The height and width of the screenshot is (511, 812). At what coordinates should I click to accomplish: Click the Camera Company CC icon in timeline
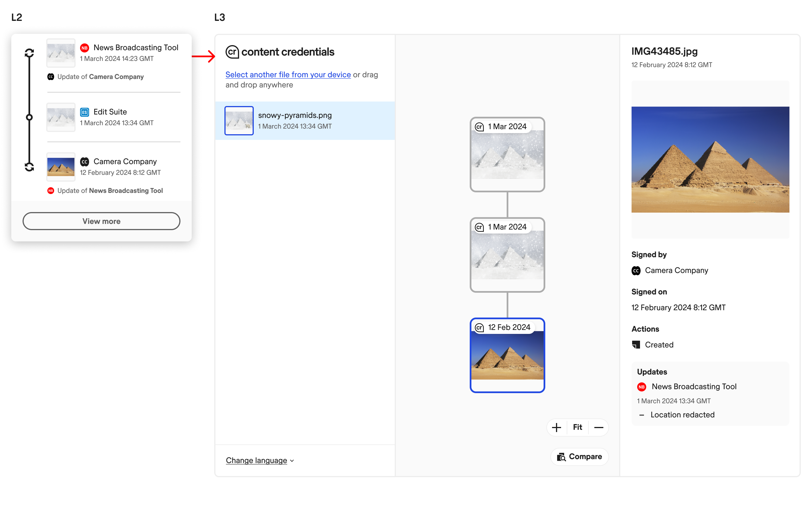coord(84,162)
